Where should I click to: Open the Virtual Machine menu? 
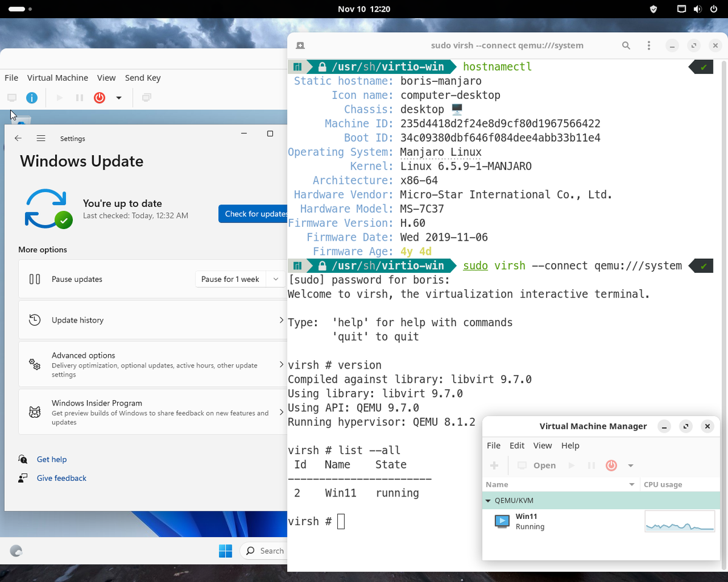pos(58,78)
